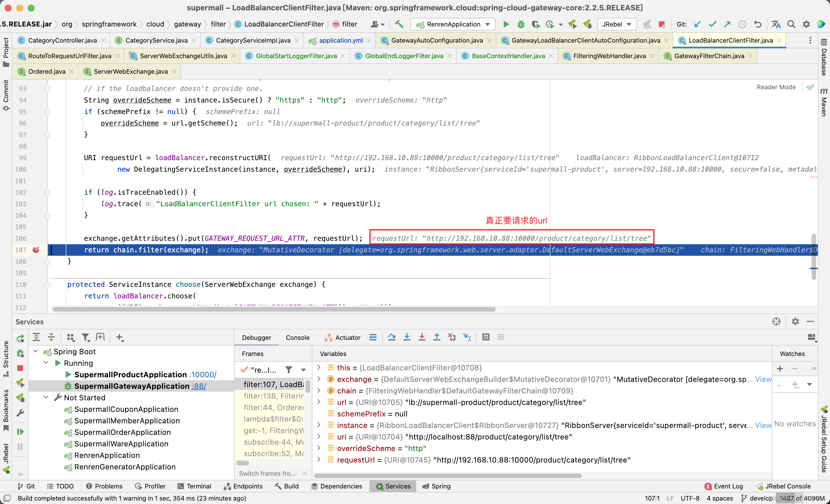Image resolution: width=830 pixels, height=504 pixels.
Task: Click Step Out in the debugger toolbar
Action: tap(437, 337)
